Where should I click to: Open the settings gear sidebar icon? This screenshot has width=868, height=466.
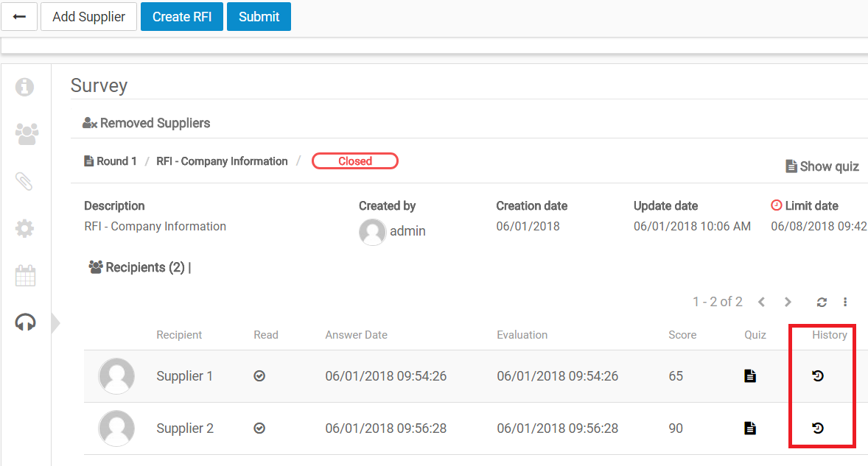coord(25,228)
